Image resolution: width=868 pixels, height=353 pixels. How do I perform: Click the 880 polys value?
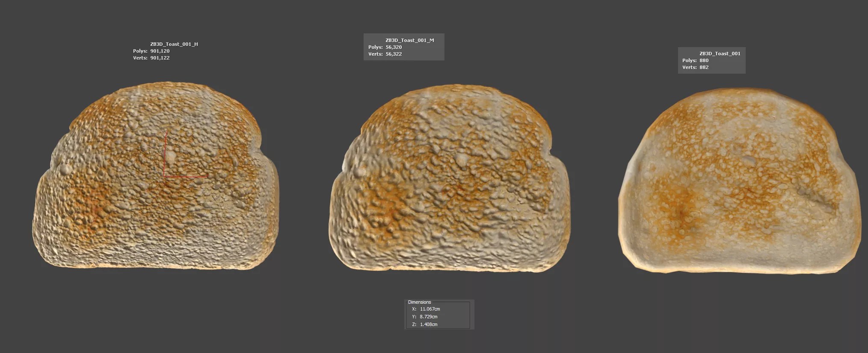click(x=704, y=60)
